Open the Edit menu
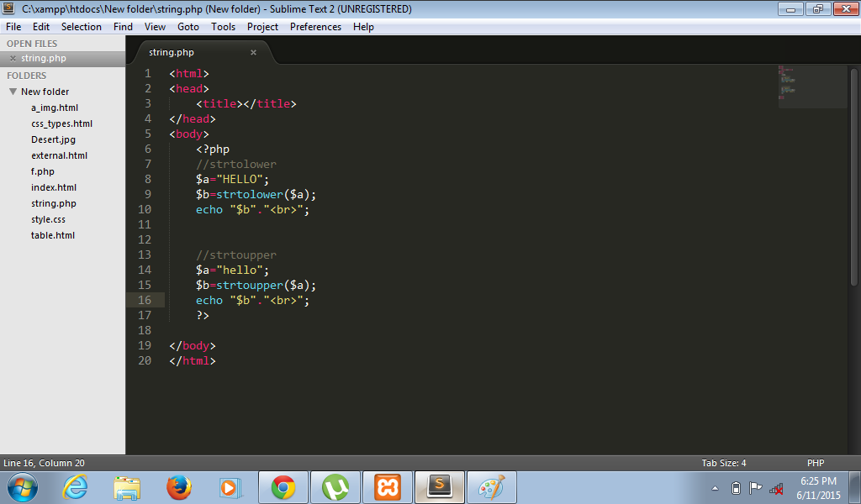The image size is (861, 504). tap(41, 27)
